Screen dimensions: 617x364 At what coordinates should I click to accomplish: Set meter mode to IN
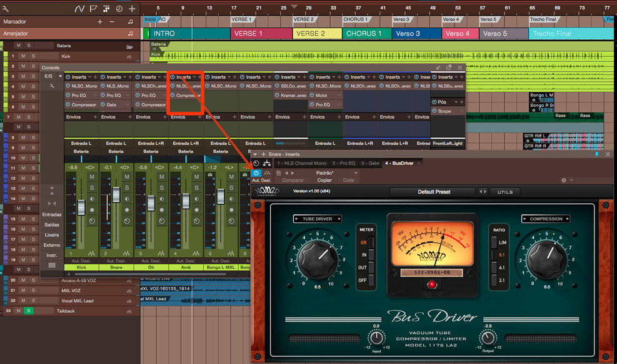(x=371, y=255)
